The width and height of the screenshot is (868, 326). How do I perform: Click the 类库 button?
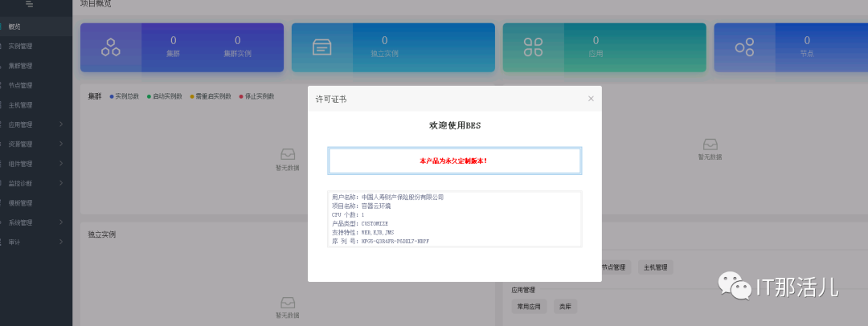point(565,307)
